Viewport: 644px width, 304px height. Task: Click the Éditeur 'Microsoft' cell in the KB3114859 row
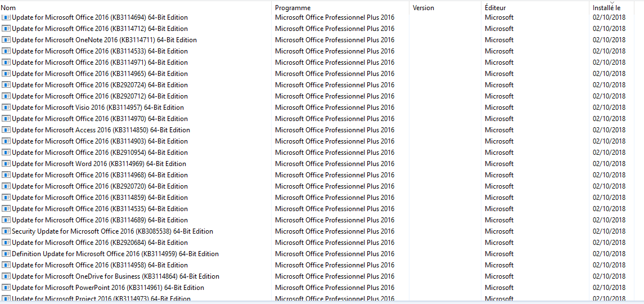499,197
